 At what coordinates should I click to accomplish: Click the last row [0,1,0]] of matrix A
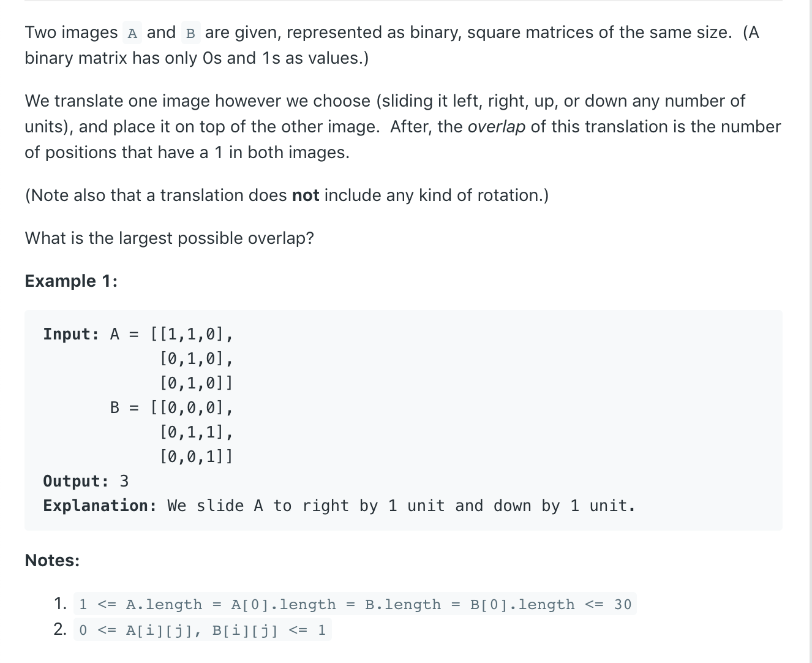pyautogui.click(x=197, y=384)
